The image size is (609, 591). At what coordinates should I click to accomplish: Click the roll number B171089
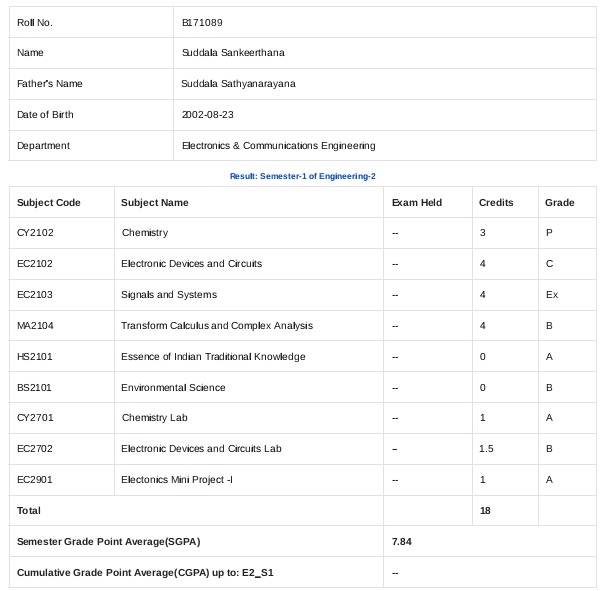point(202,22)
